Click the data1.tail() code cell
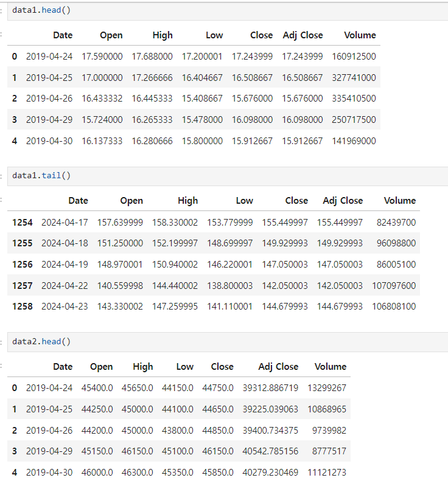This screenshot has width=448, height=489. pyautogui.click(x=228, y=176)
